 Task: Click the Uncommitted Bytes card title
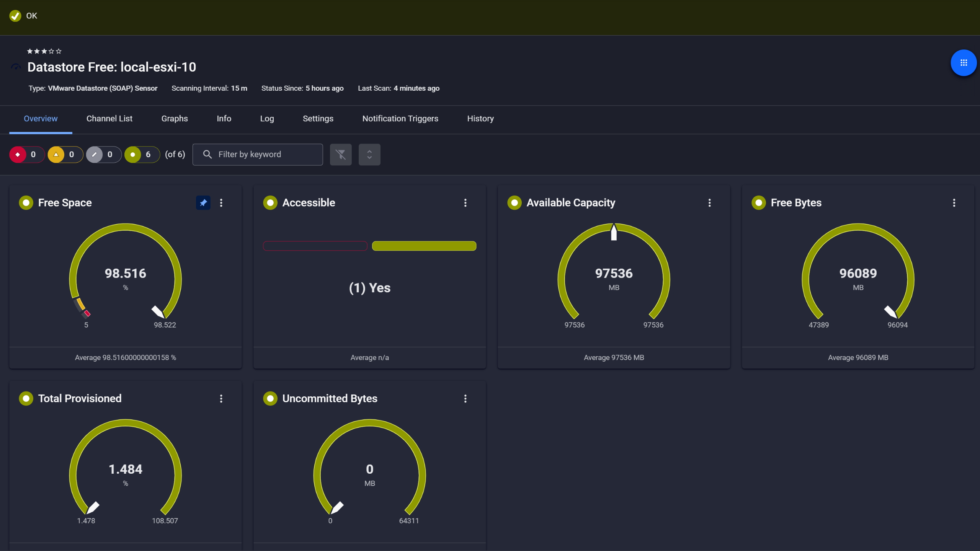pos(330,398)
